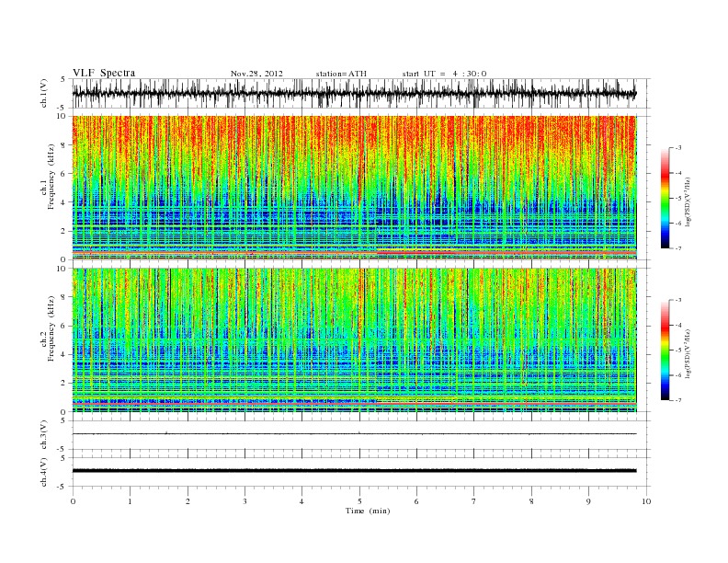Viewport: 728px width, 563px height.
Task: Click the "start UT = 4 :30: 0" text
Action: [444, 74]
